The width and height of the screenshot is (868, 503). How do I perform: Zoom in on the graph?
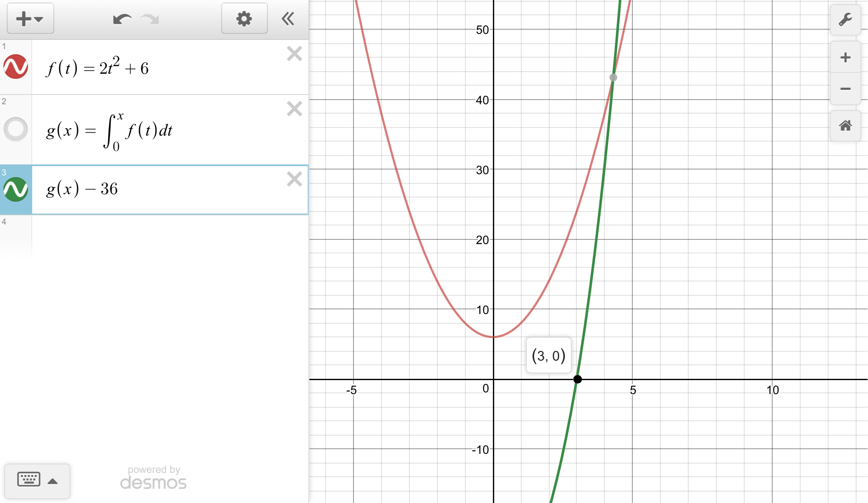[x=845, y=58]
